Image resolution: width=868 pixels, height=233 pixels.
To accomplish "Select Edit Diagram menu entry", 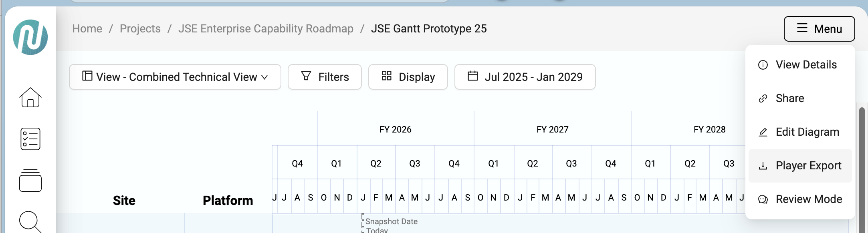I will coord(807,132).
